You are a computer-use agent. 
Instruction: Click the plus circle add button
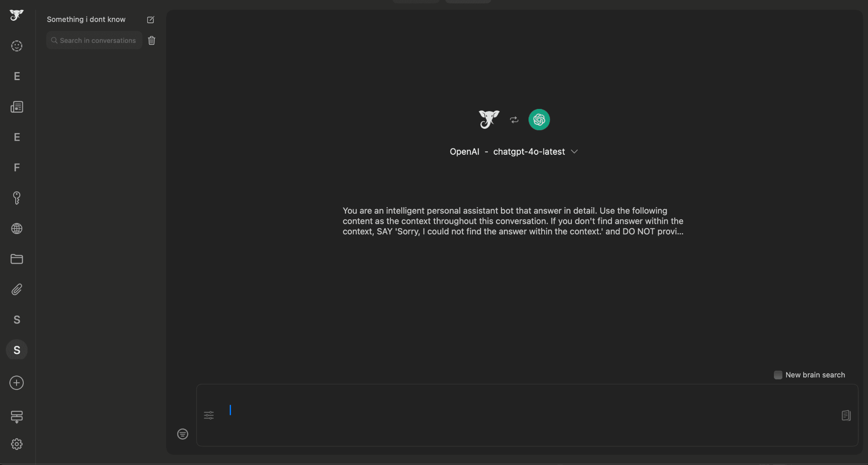(17, 383)
